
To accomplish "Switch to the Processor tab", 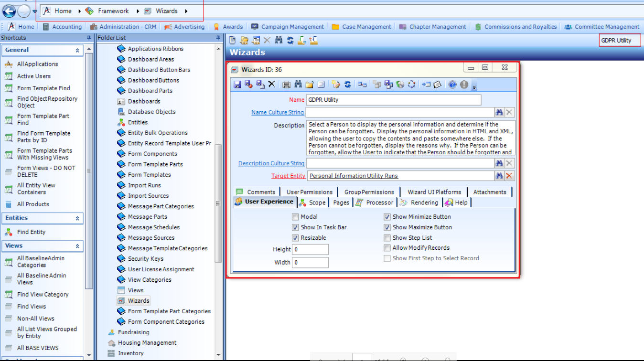I will click(375, 202).
